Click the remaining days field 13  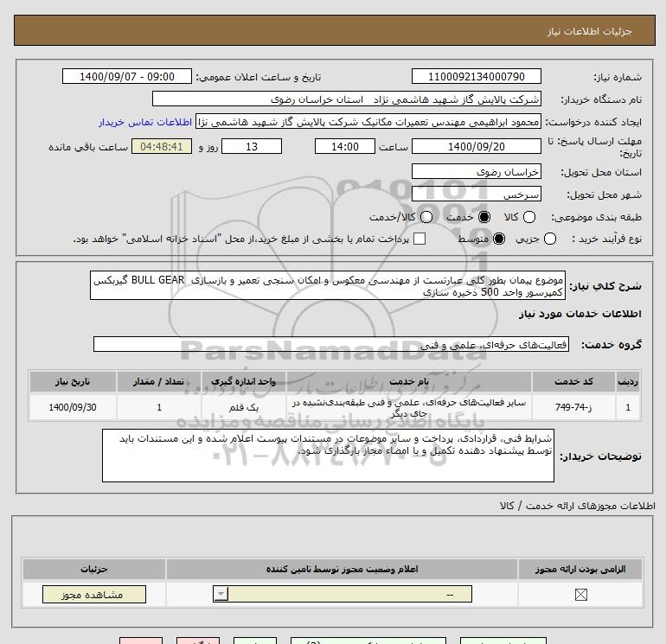pos(252,146)
